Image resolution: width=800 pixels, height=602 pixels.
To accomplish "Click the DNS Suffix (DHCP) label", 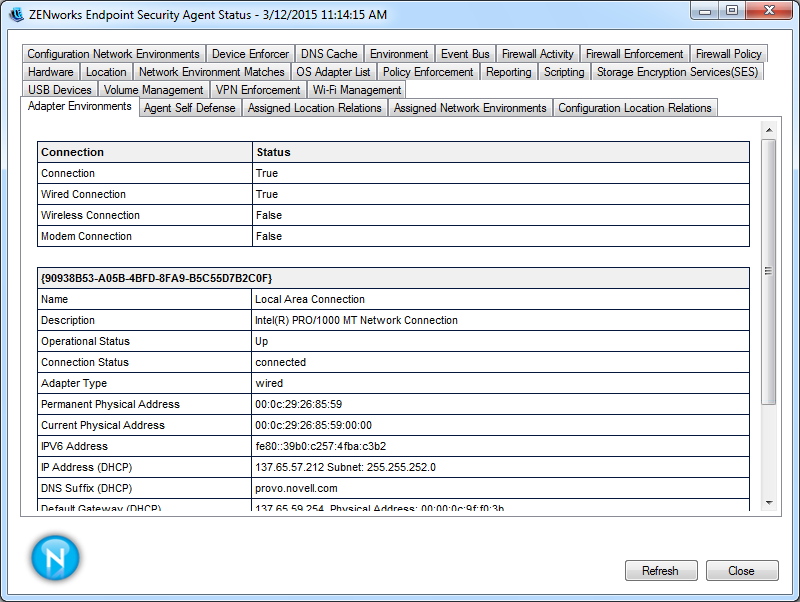I will coord(86,488).
